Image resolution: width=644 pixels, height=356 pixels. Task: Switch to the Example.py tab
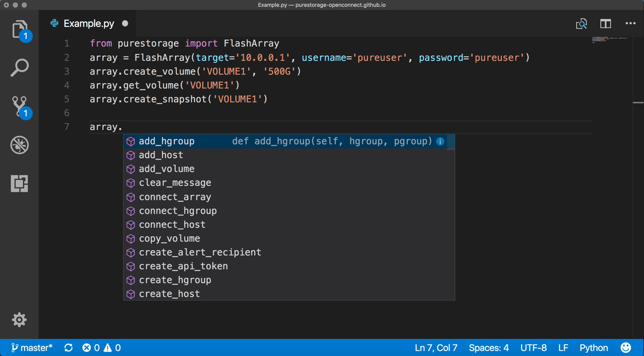point(88,23)
